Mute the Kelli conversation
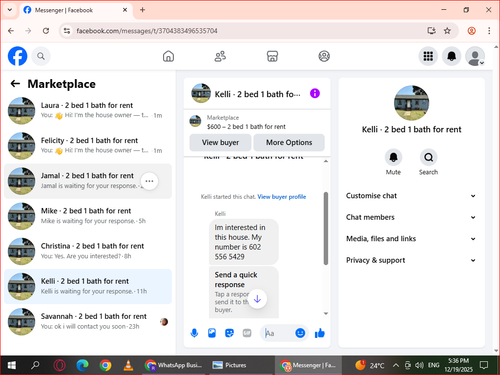The image size is (500, 375). coord(393,157)
